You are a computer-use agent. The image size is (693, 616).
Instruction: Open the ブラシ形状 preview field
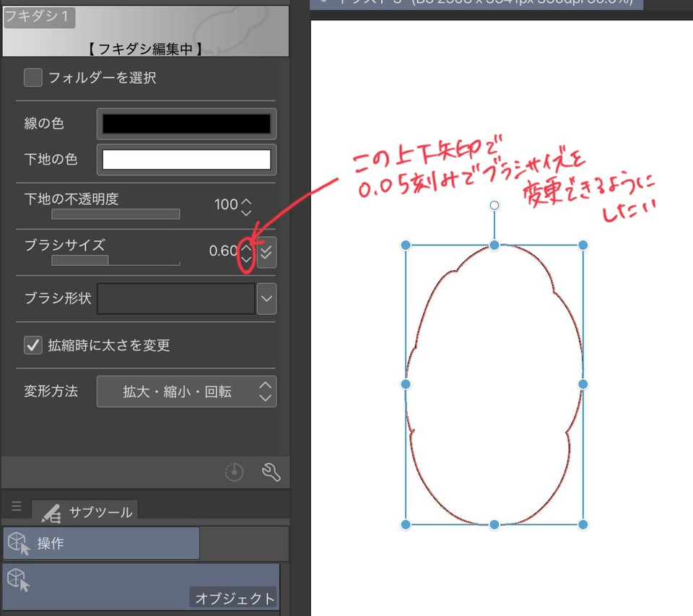[176, 298]
